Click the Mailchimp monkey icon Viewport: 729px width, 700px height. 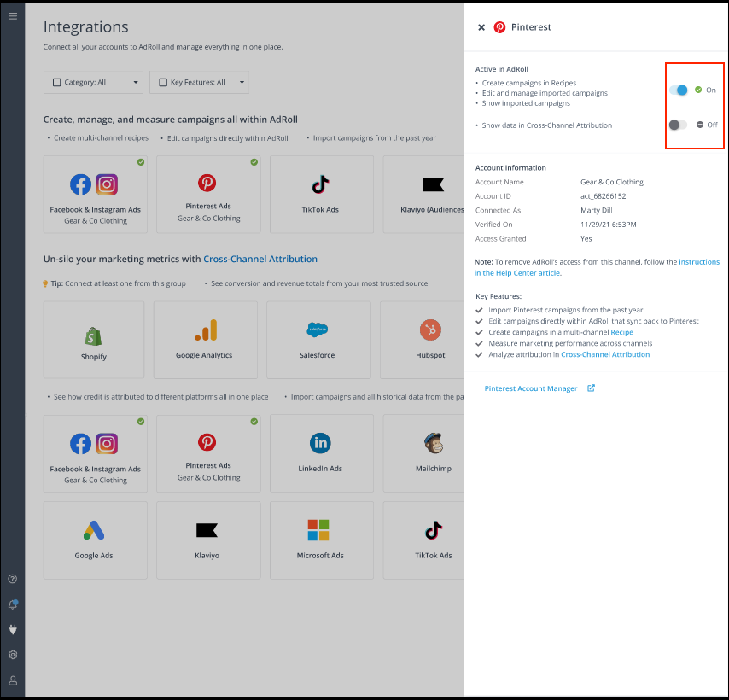[x=434, y=443]
